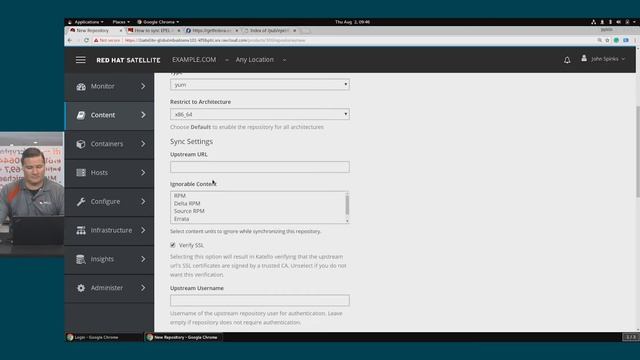Reload the page in Chrome
The image size is (640, 360).
[86, 40]
